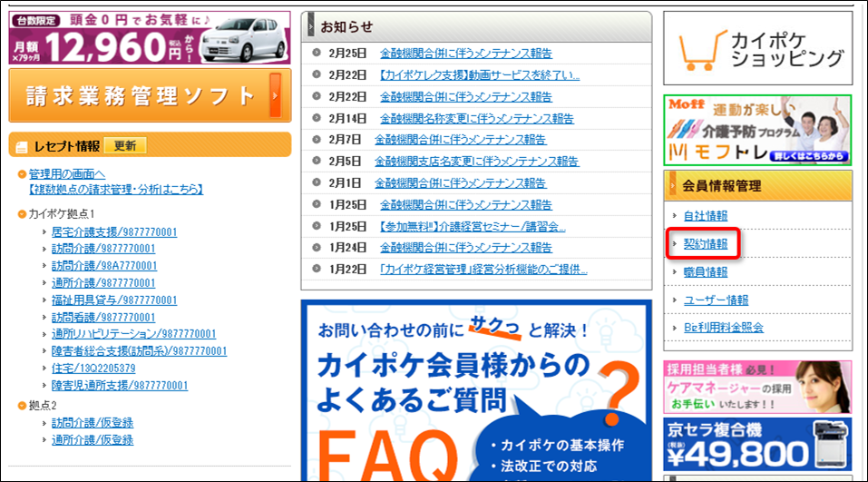Image resolution: width=868 pixels, height=482 pixels.
Task: Open the カイポケショッピング cart banner
Action: (x=758, y=48)
